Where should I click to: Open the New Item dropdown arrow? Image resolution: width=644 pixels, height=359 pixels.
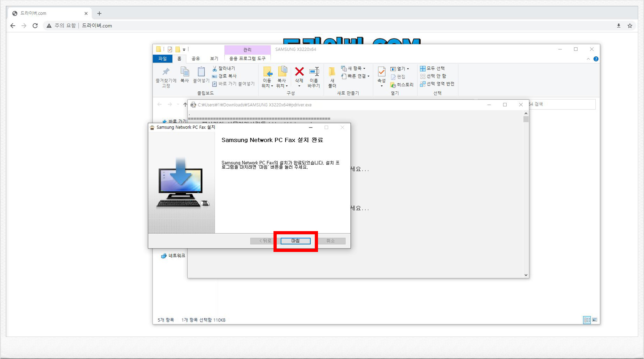364,69
